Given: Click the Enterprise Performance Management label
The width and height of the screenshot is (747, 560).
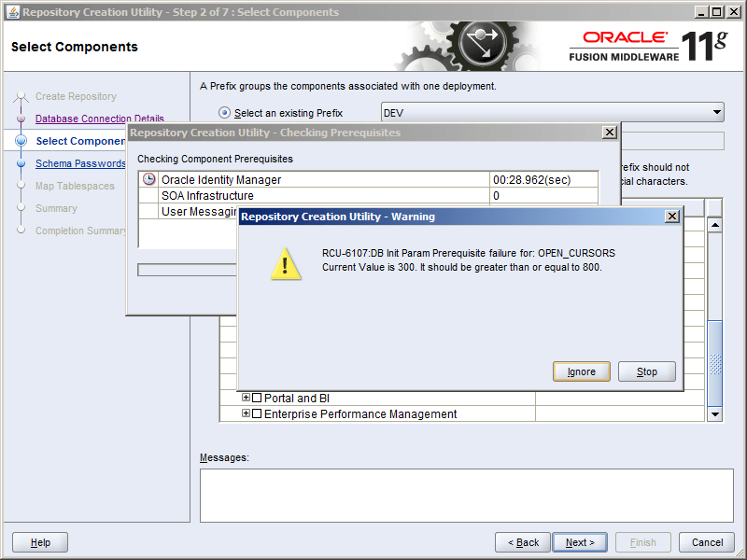Looking at the screenshot, I should click(x=360, y=413).
